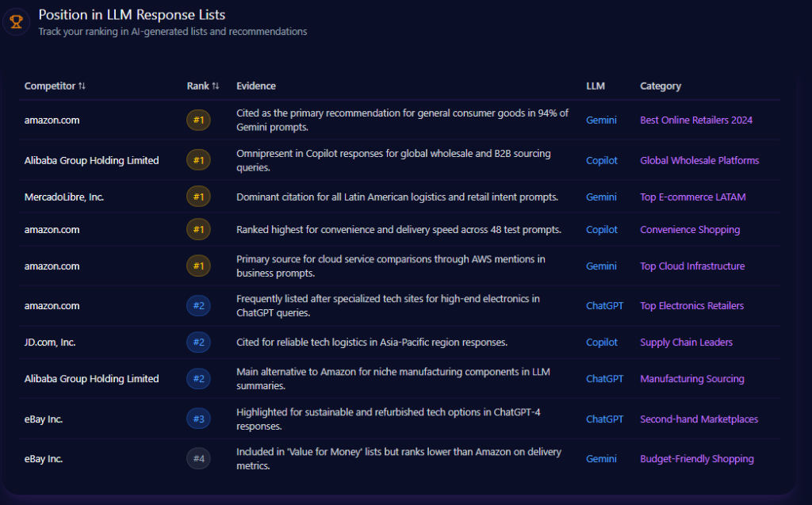This screenshot has width=812, height=505.
Task: Click the LLM column header
Action: (595, 86)
